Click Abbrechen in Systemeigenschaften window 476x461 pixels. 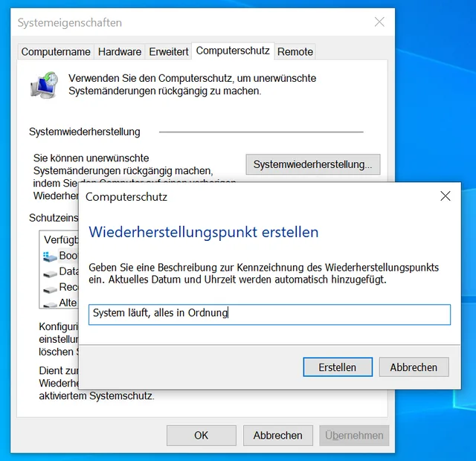(x=277, y=435)
